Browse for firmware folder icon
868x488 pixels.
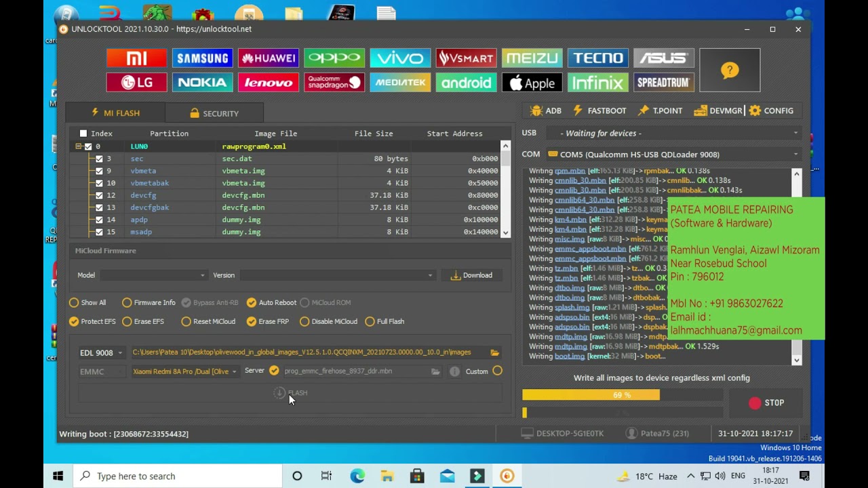click(x=494, y=352)
